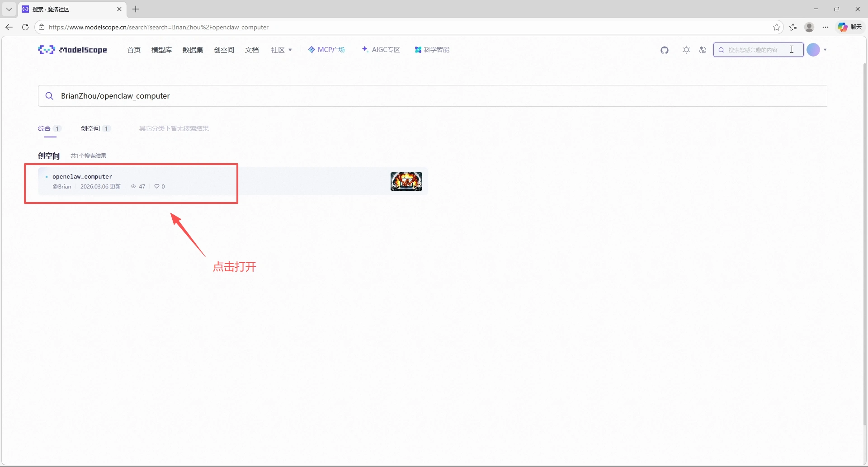The height and width of the screenshot is (467, 868).
Task: Focus the main BrianZhou/openclaw_computer search field
Action: 433,96
